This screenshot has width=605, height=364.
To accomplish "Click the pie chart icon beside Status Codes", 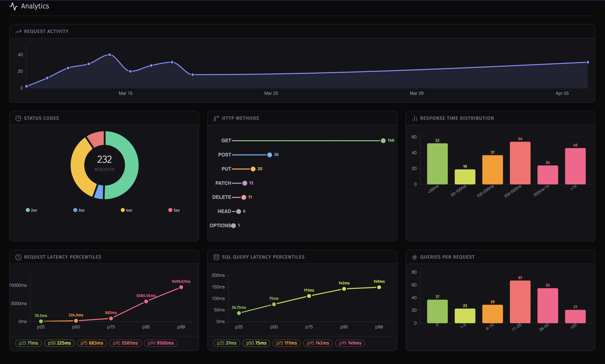I will [x=19, y=118].
